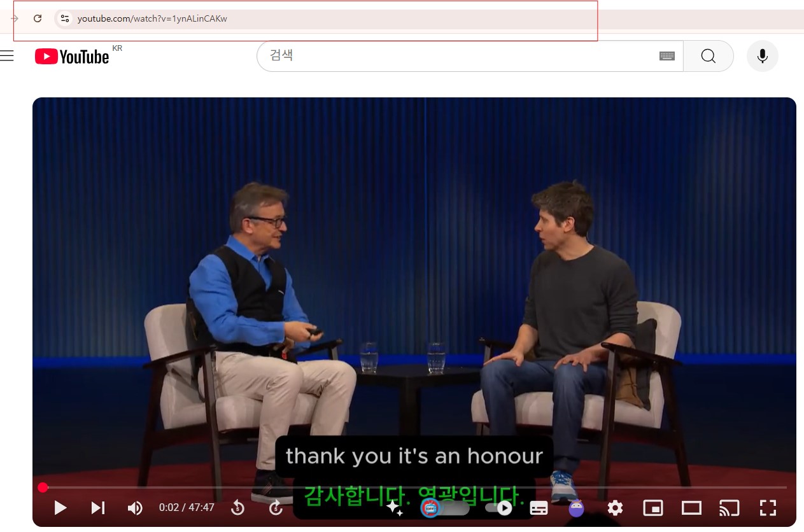Viewport: 804px width, 532px height.
Task: Click the sparkle AI icon in player controls
Action: pos(394,507)
